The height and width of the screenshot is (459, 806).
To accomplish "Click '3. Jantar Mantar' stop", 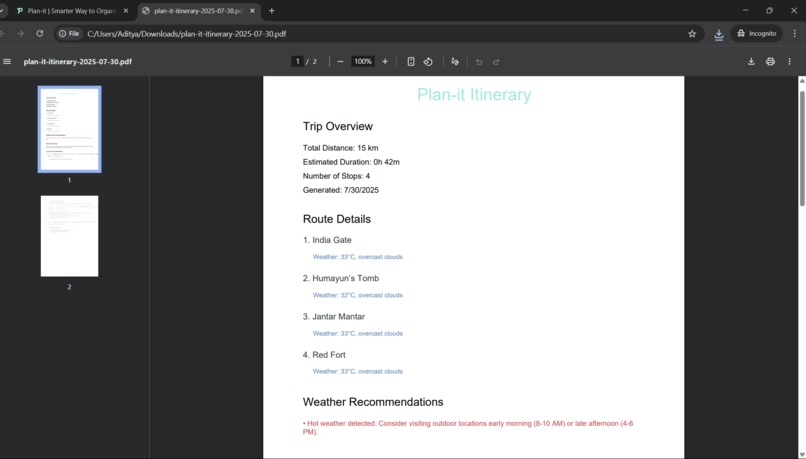I will [x=334, y=317].
